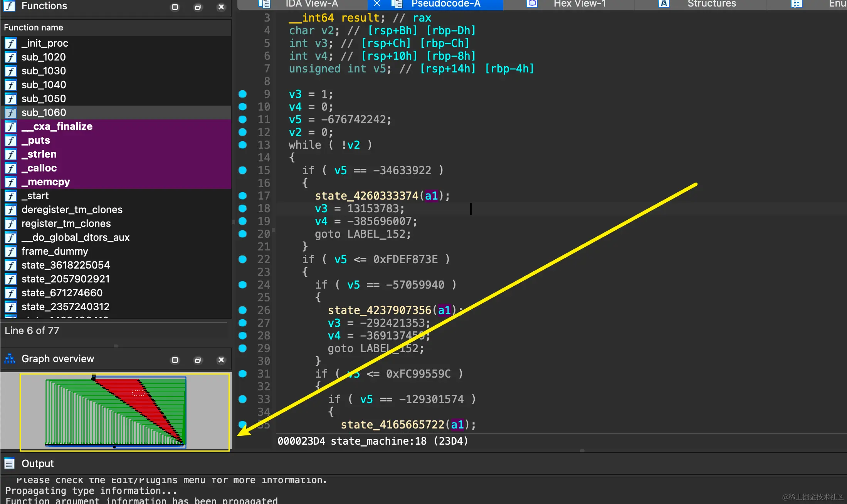The height and width of the screenshot is (504, 847).
Task: Click the Graph overview panel icon
Action: tap(10, 359)
